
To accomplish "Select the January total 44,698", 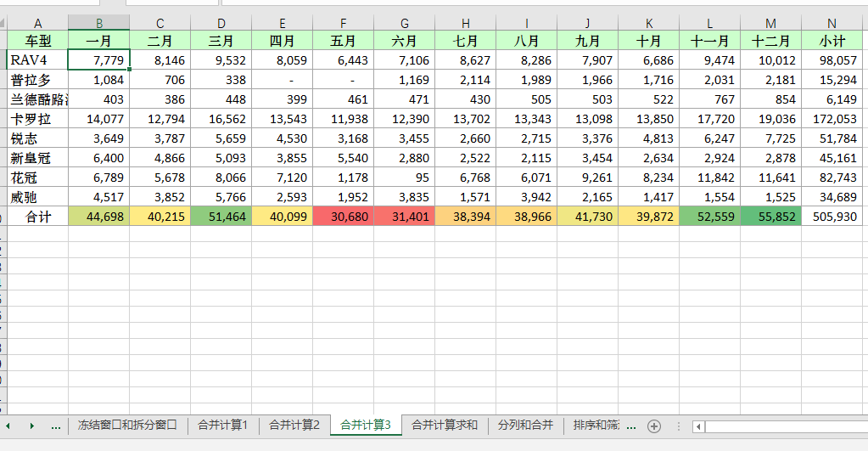I will (x=99, y=217).
